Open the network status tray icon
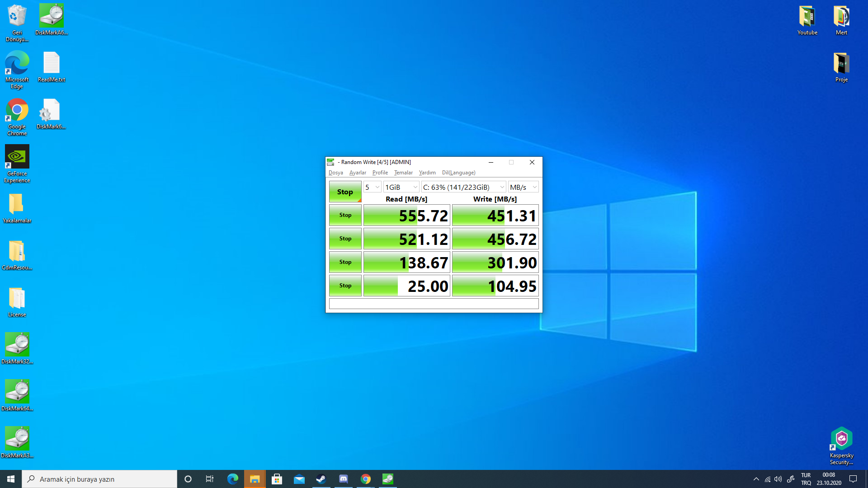The image size is (868, 488). pyautogui.click(x=768, y=479)
